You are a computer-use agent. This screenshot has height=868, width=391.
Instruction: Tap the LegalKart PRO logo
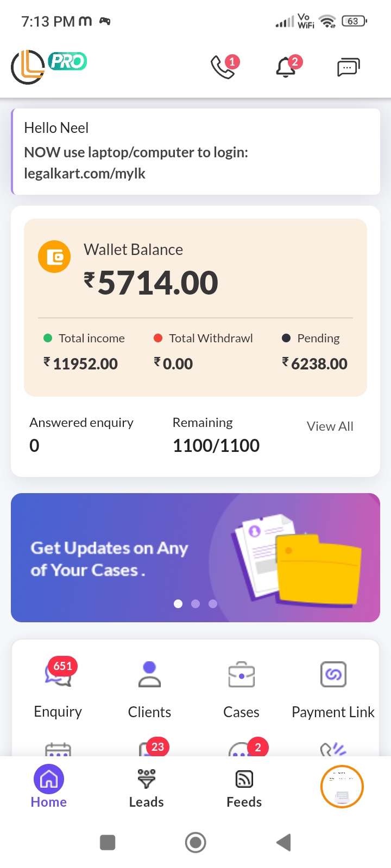pyautogui.click(x=48, y=66)
